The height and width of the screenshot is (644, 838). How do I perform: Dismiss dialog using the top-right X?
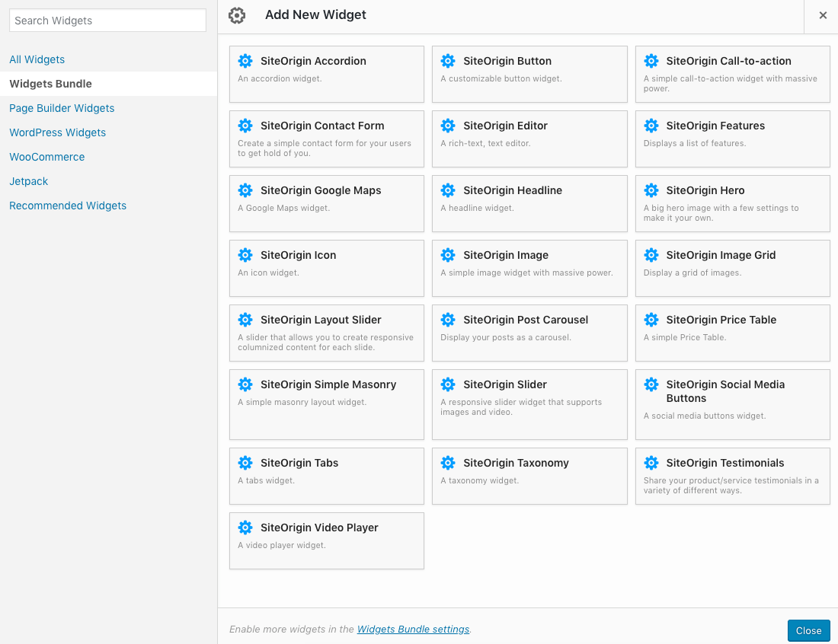pyautogui.click(x=823, y=15)
